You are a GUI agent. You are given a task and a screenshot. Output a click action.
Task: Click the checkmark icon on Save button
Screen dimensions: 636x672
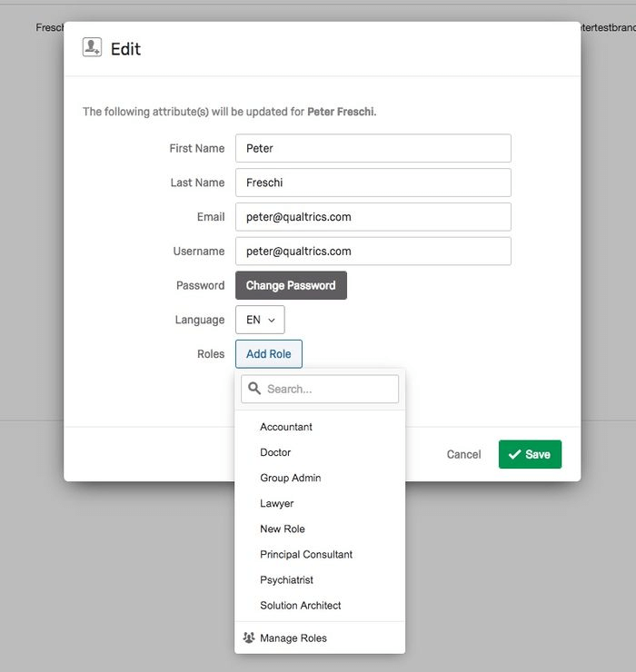tap(514, 454)
